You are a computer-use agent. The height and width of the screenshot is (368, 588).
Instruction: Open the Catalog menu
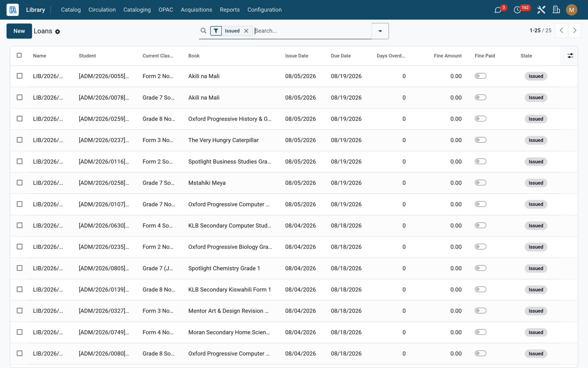tap(71, 10)
